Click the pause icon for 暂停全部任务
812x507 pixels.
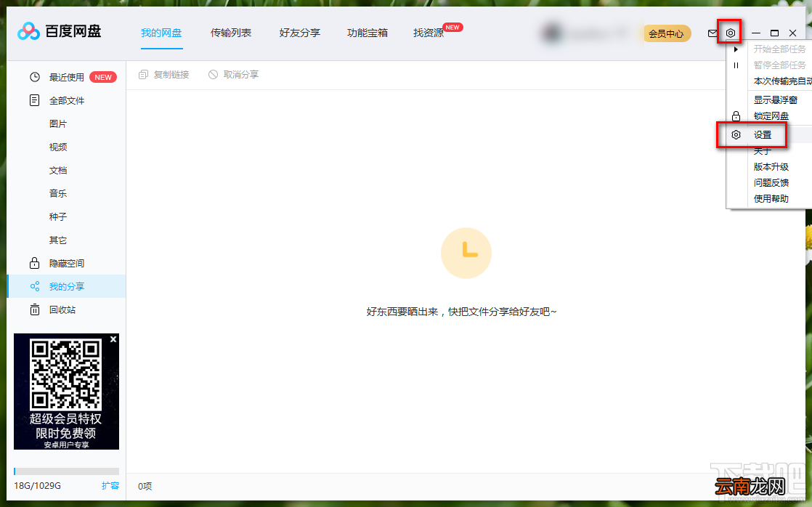(x=736, y=65)
